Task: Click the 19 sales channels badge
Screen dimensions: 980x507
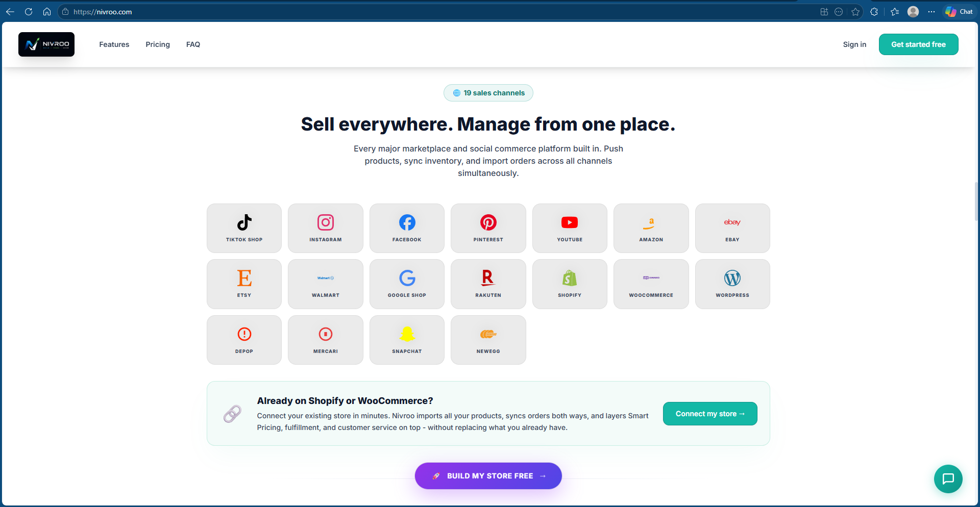Action: click(488, 93)
